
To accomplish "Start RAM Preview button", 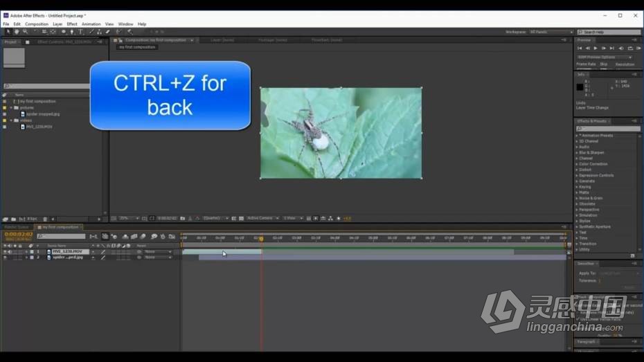I will click(638, 48).
